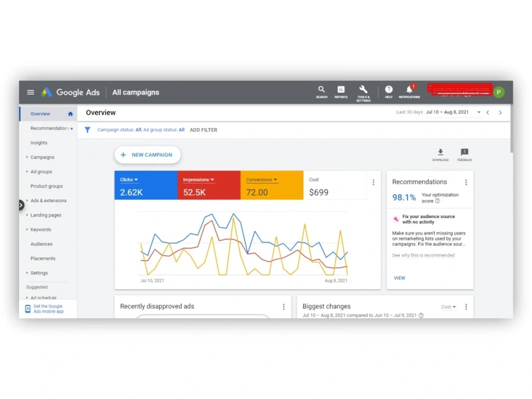The width and height of the screenshot is (532, 399).
Task: Open the View link in Recommendations card
Action: 400,278
